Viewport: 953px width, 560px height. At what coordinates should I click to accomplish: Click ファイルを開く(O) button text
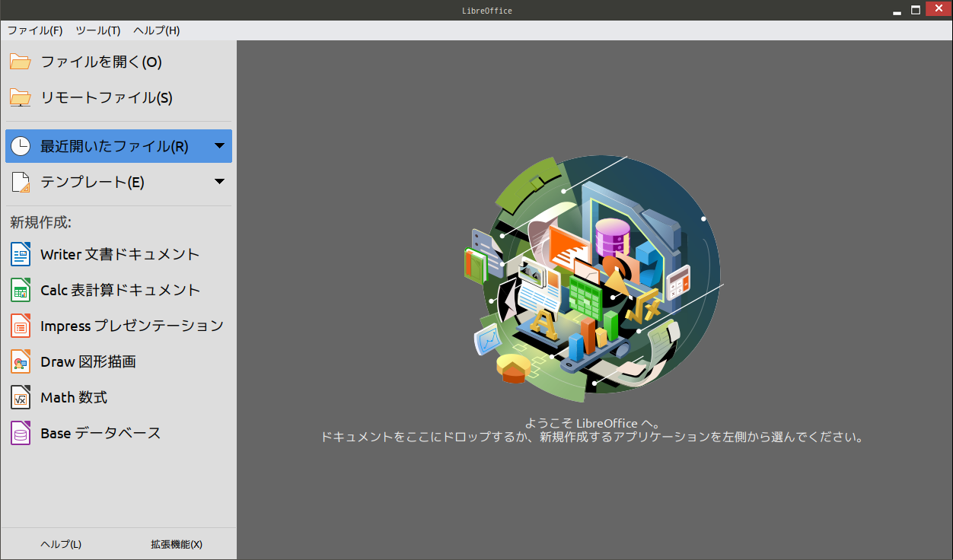coord(101,62)
